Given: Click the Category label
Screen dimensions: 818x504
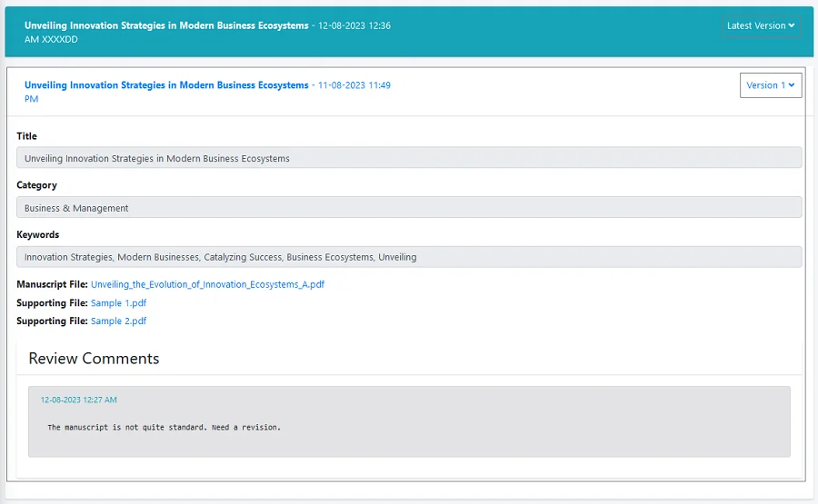Looking at the screenshot, I should coord(36,185).
